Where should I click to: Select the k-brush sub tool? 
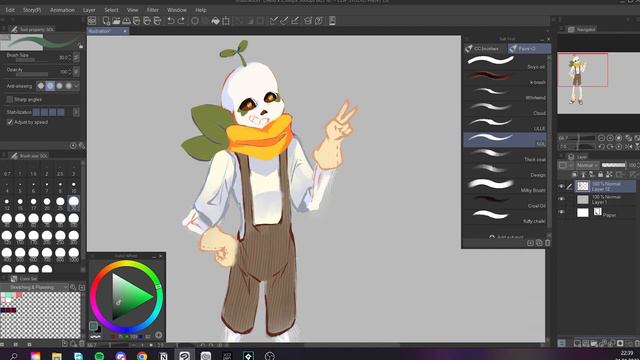click(x=505, y=78)
